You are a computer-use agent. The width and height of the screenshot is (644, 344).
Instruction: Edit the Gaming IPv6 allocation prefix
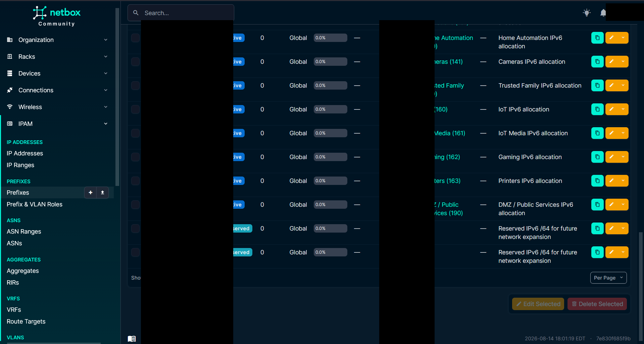pyautogui.click(x=611, y=157)
